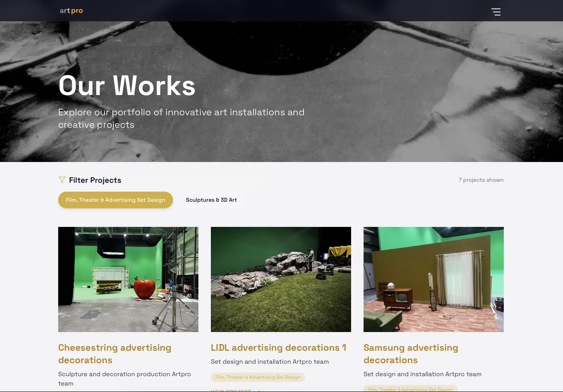Viewport: 563px width, 392px height.
Task: Click Samsung 'Set design and installation' description
Action: pyautogui.click(x=423, y=374)
